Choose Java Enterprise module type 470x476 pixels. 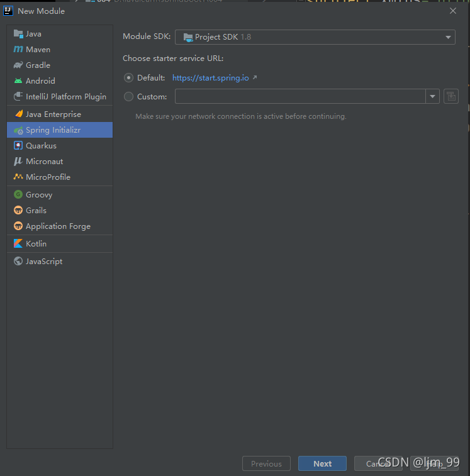coord(60,114)
